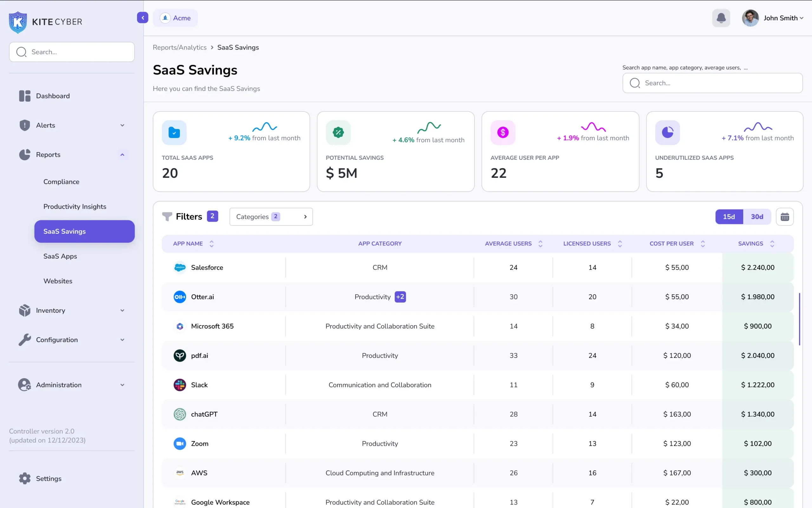Go to Dashboard
The width and height of the screenshot is (812, 508).
pos(53,96)
